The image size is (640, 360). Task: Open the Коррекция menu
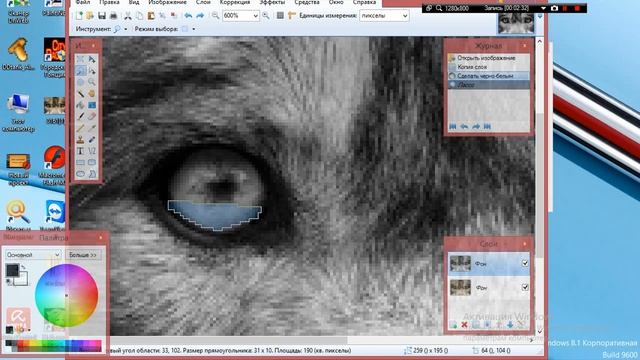pos(235,2)
